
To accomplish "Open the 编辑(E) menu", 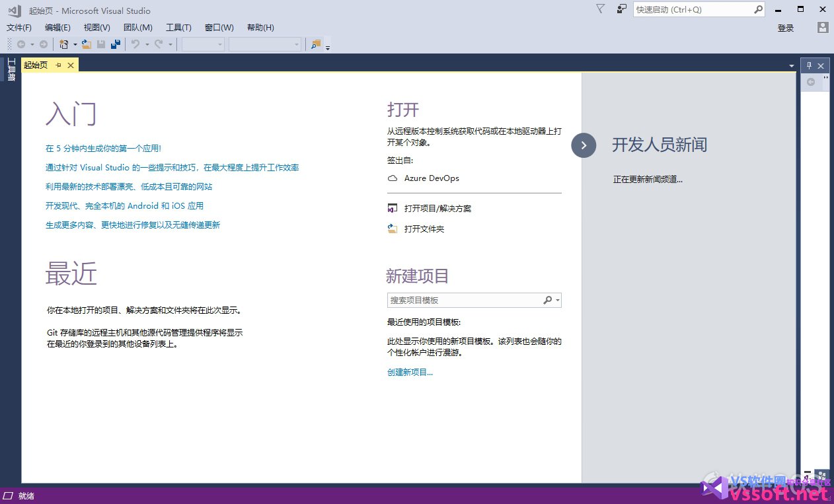I will coord(57,28).
